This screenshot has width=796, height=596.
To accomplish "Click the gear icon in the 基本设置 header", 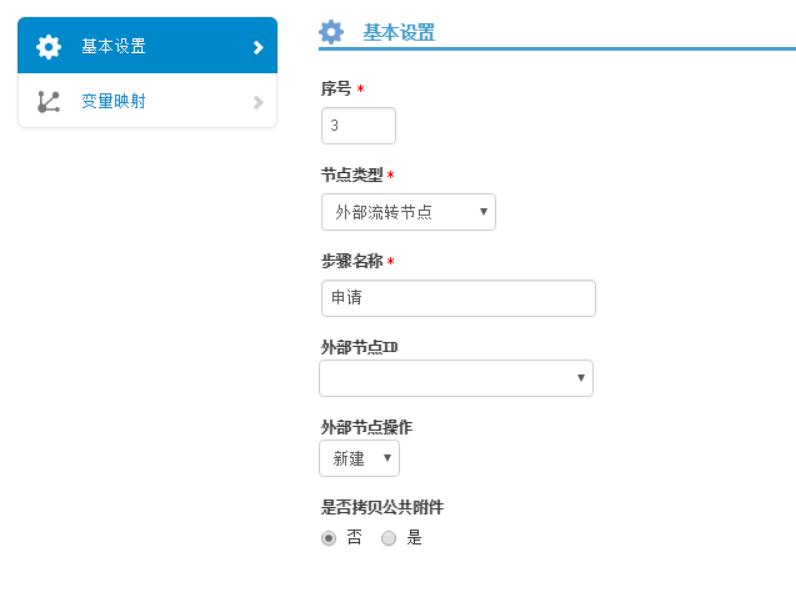I will (x=330, y=33).
